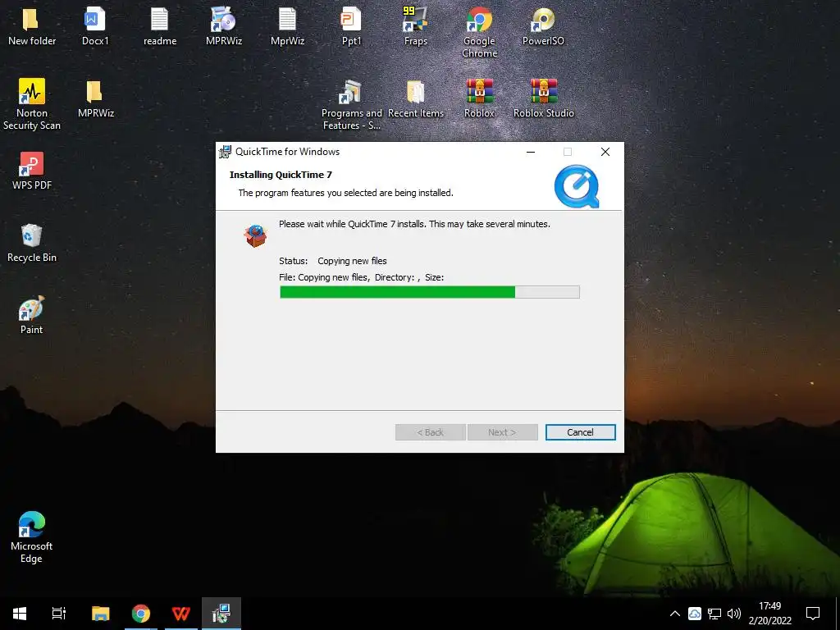
Task: Click the 'File: Copying new files, Directory:' line
Action: (x=362, y=277)
